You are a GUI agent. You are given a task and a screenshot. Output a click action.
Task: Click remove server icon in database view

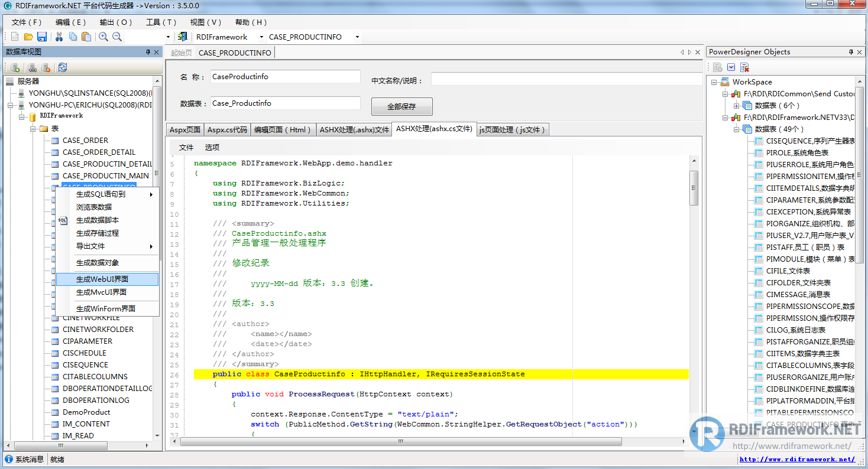pyautogui.click(x=46, y=67)
